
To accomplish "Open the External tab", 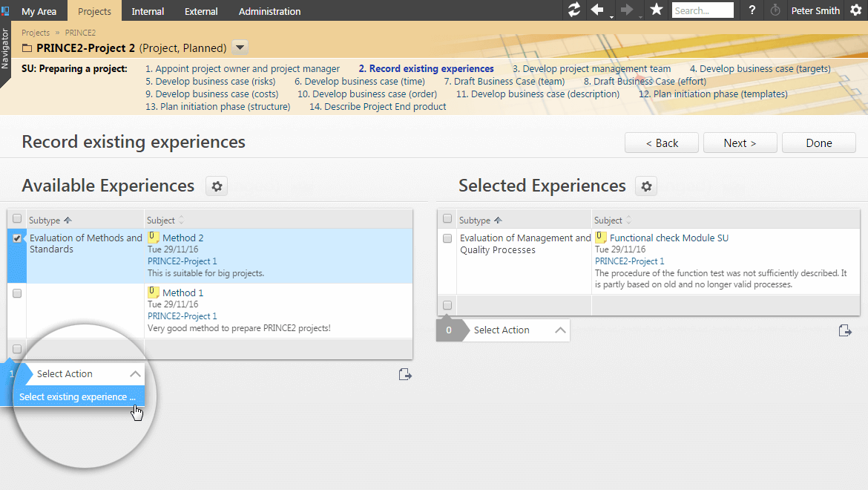I will point(201,11).
